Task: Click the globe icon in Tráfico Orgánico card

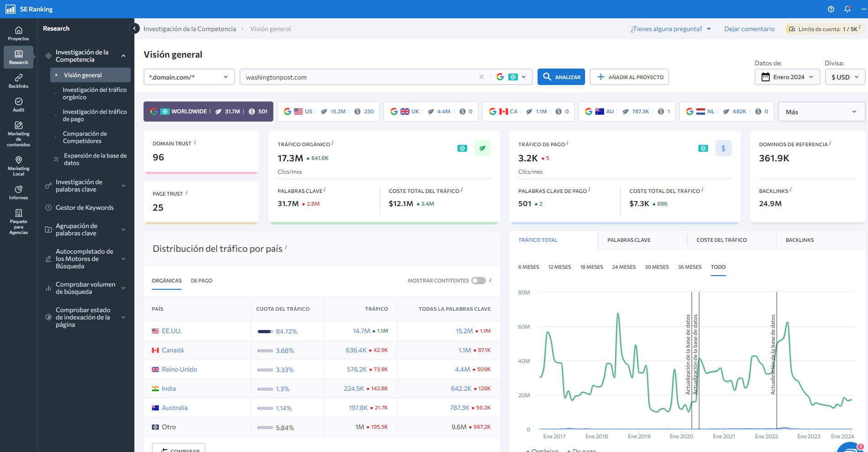Action: point(462,148)
